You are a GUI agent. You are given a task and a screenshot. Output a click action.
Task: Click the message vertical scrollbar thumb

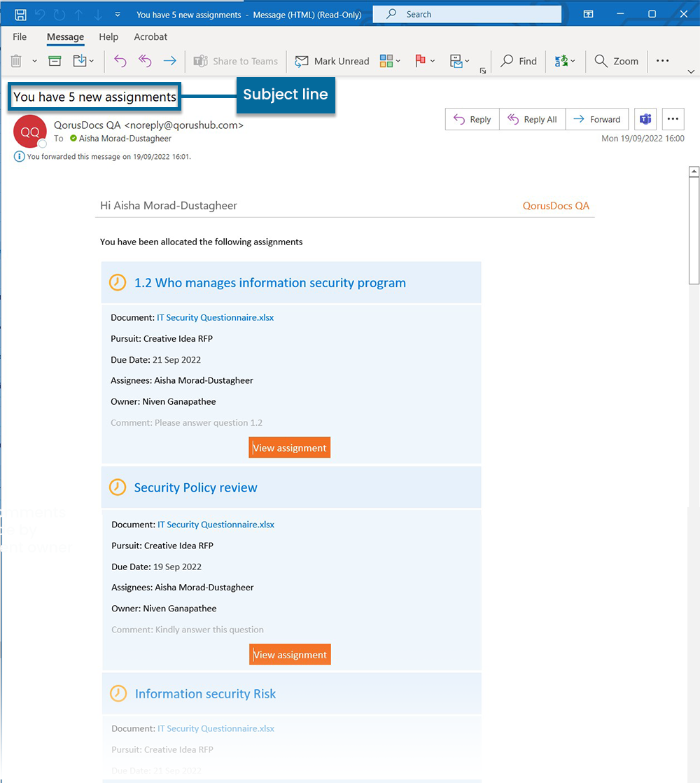click(694, 230)
